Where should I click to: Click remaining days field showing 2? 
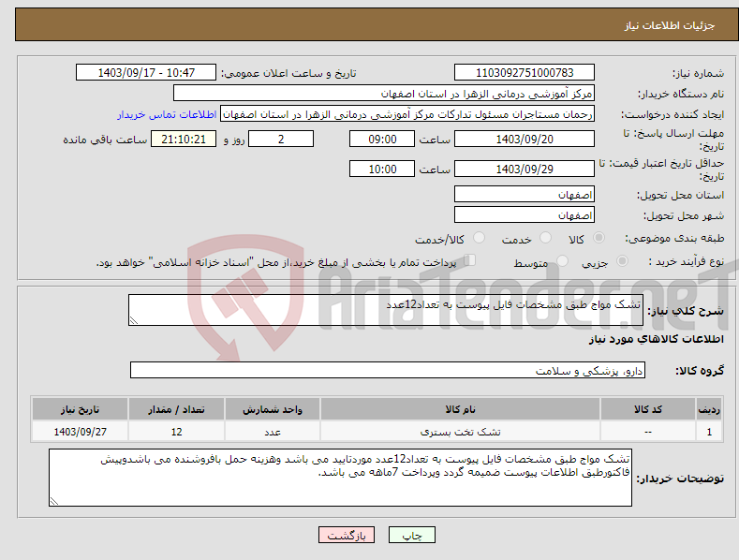pos(281,139)
